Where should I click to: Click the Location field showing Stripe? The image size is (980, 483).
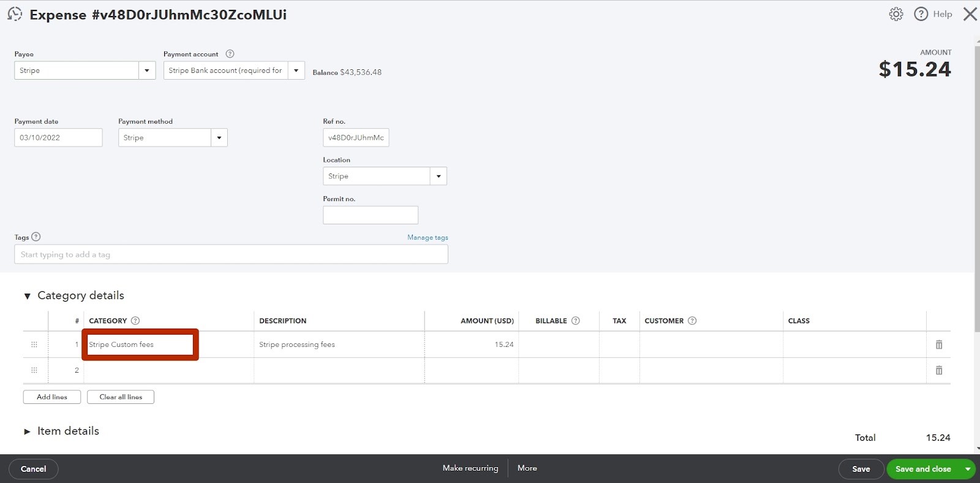coord(377,176)
